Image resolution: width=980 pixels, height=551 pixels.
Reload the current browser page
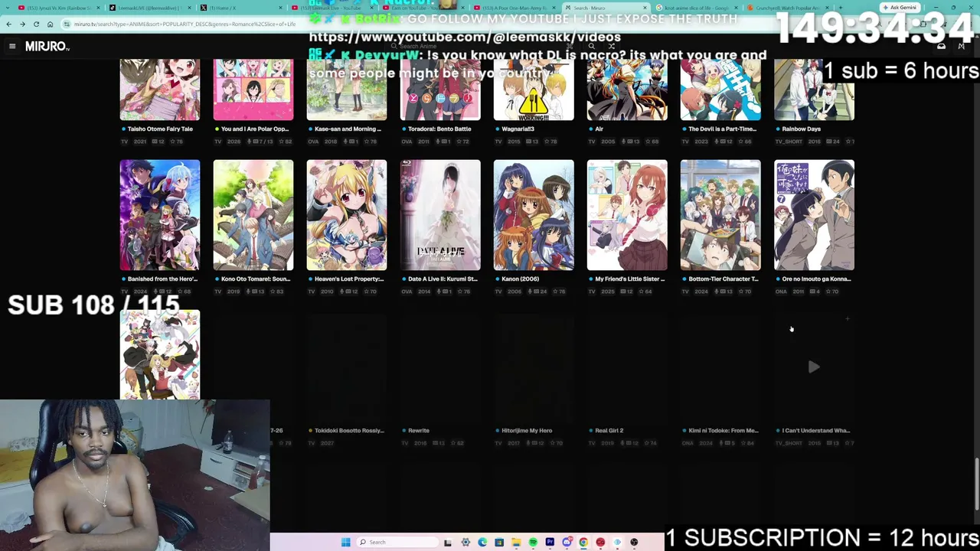36,24
